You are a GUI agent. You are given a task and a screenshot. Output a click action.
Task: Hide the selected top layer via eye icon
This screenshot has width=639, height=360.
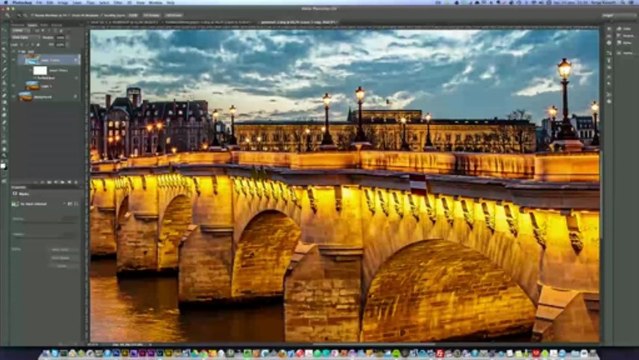tap(13, 60)
